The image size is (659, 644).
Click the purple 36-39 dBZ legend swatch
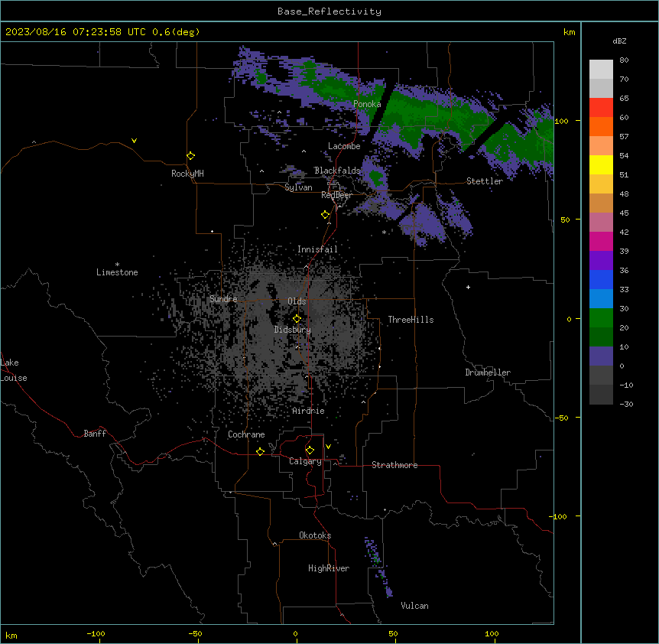tap(601, 261)
